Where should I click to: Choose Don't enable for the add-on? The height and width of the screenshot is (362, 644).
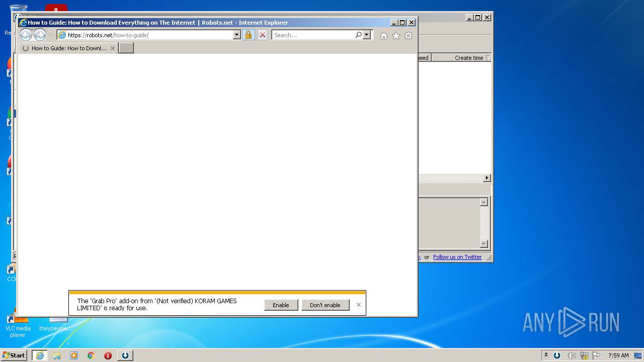tap(325, 305)
